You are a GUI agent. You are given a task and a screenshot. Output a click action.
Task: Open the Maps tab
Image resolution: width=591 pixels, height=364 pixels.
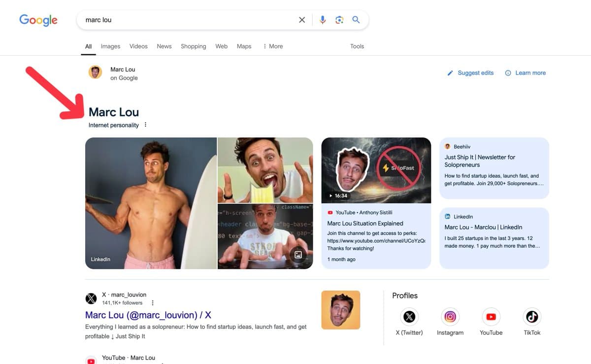[244, 46]
